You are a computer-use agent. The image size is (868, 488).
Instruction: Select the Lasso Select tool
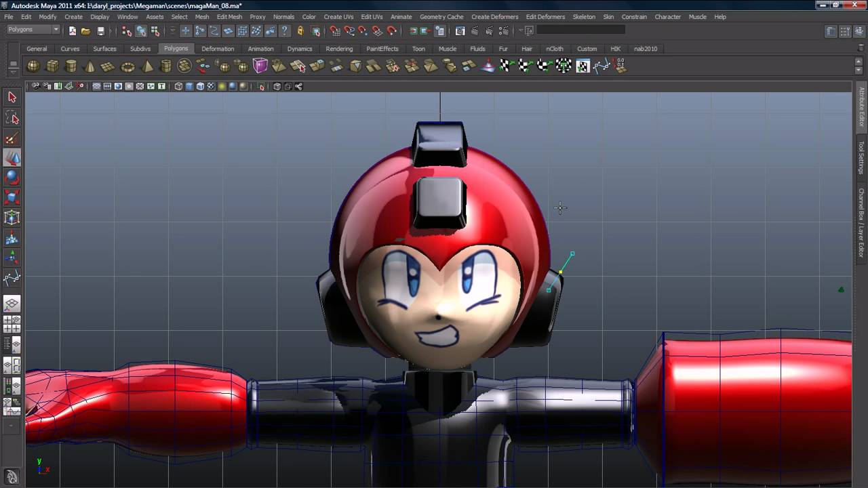pyautogui.click(x=12, y=118)
